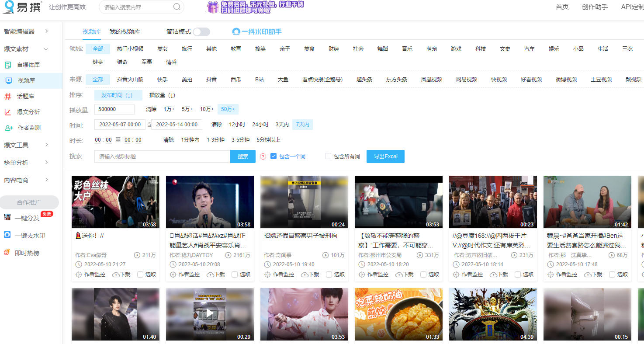Image resolution: width=644 pixels, height=344 pixels.
Task: Open 创作助手 in the top menu
Action: pyautogui.click(x=594, y=7)
